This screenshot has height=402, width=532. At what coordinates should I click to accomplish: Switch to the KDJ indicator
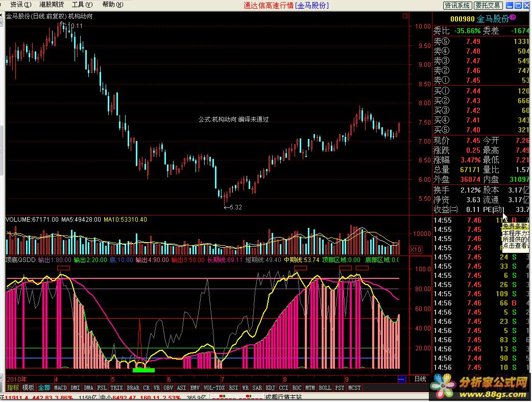271,387
